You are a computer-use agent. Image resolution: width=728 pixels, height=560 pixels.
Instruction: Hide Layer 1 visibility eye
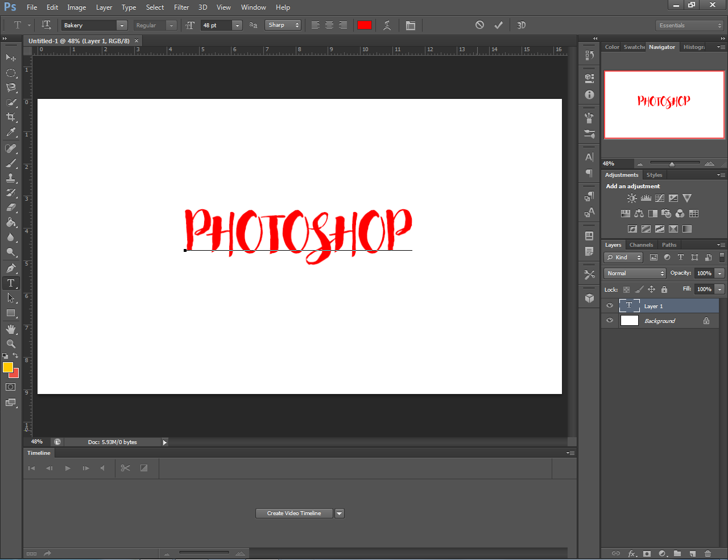pyautogui.click(x=610, y=306)
